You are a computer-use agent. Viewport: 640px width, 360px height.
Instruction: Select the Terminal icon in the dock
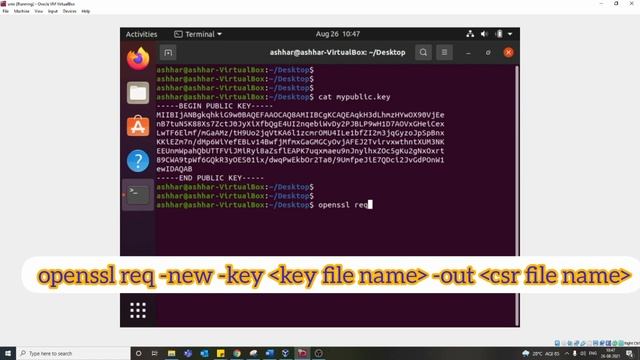[x=138, y=195]
